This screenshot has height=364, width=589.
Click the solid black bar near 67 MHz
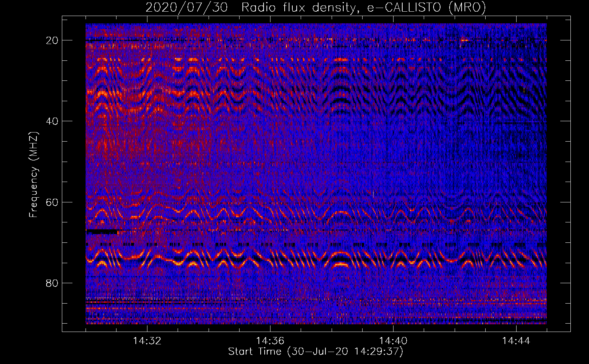(102, 232)
